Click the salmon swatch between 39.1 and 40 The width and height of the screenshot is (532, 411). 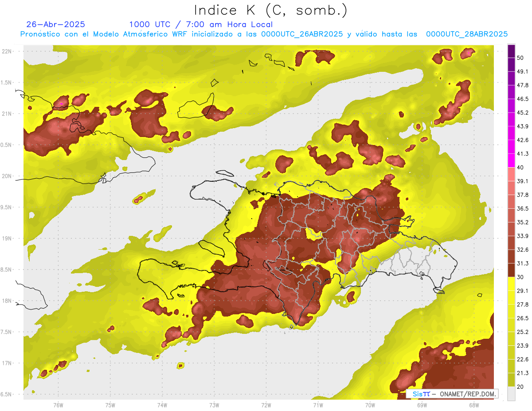tap(512, 174)
